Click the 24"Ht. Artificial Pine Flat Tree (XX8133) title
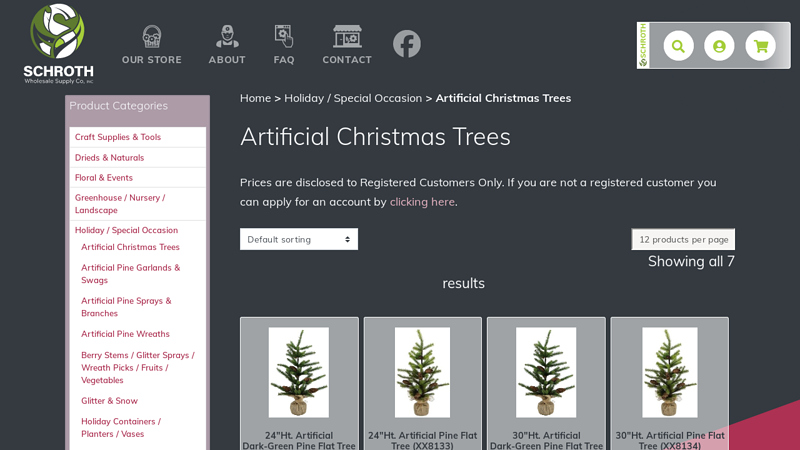Image resolution: width=800 pixels, height=450 pixels. click(422, 440)
